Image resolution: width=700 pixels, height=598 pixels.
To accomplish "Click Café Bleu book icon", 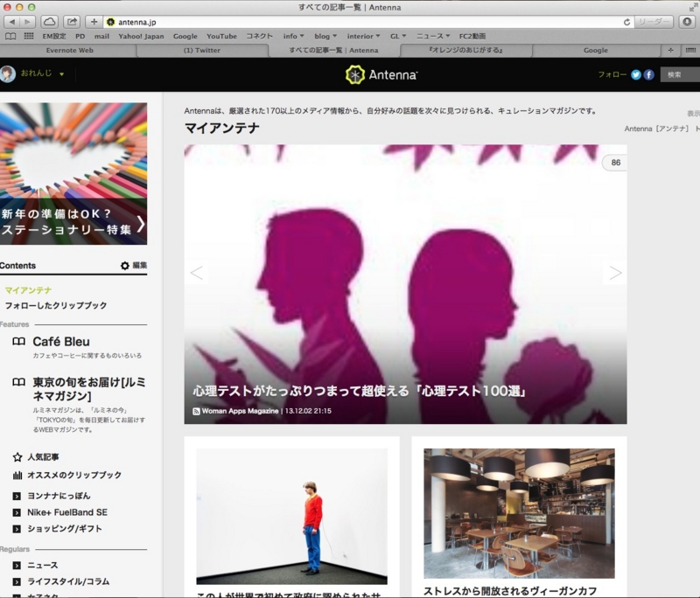I will click(x=18, y=342).
